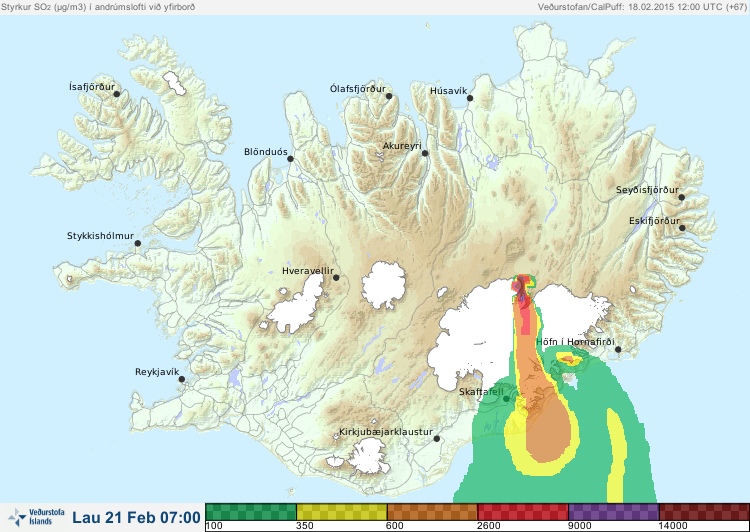The width and height of the screenshot is (750, 532).
Task: Click the orange 600 legend swatch
Action: coord(432,512)
